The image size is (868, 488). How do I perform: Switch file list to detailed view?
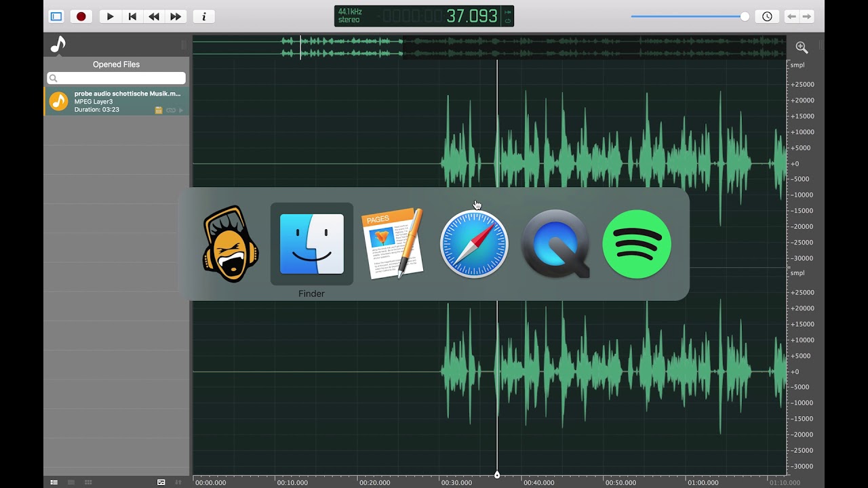click(54, 482)
